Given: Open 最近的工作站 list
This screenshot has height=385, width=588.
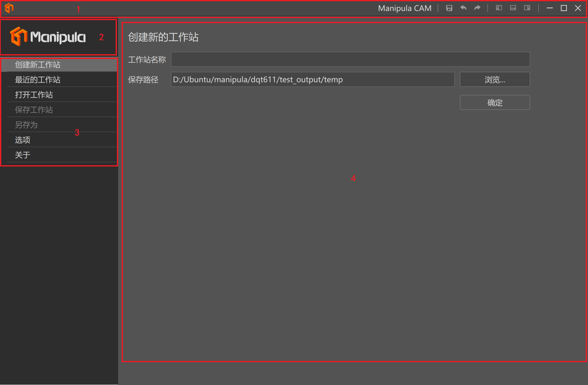Looking at the screenshot, I should (x=59, y=80).
